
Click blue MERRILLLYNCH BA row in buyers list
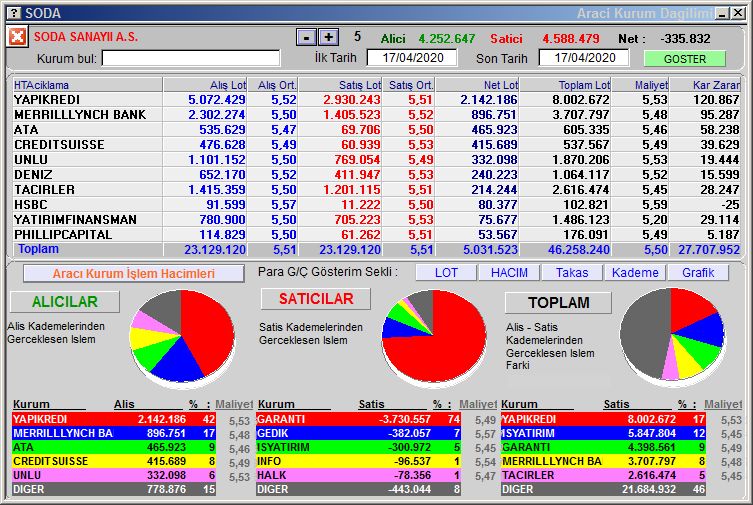pos(114,433)
